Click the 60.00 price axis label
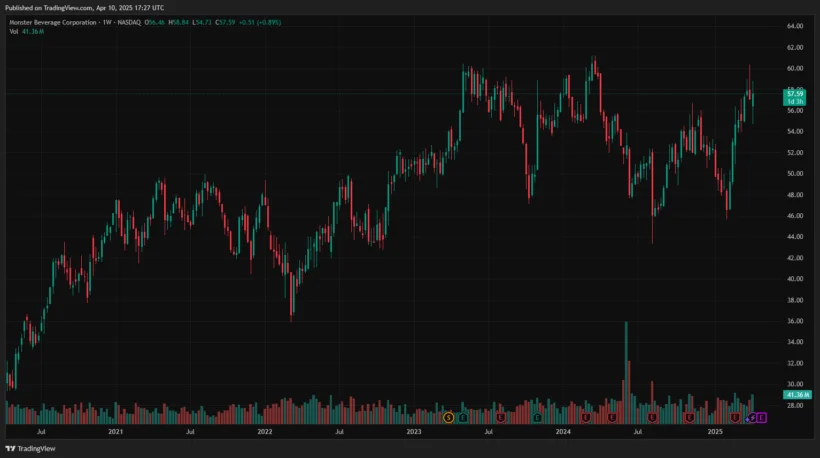The width and height of the screenshot is (820, 458). (x=795, y=68)
